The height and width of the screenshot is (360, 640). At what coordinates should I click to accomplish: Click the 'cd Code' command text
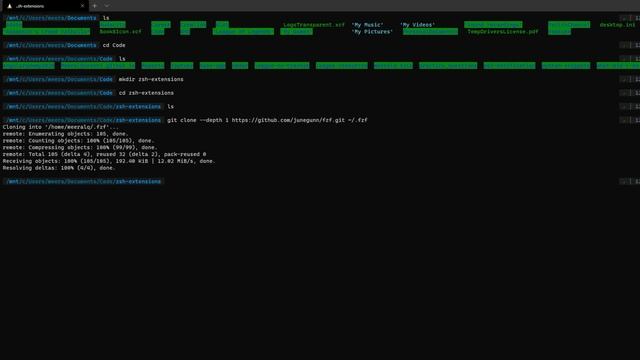pos(114,45)
